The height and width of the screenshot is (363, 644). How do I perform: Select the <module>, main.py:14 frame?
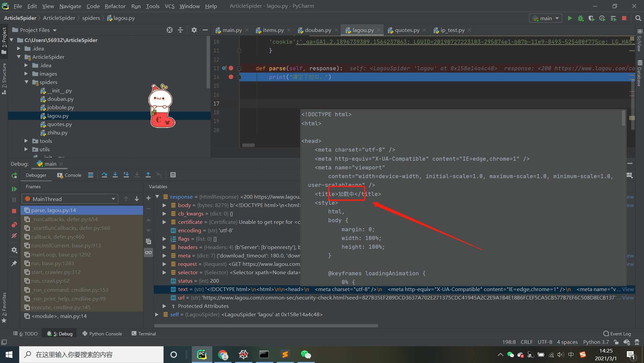(x=82, y=316)
